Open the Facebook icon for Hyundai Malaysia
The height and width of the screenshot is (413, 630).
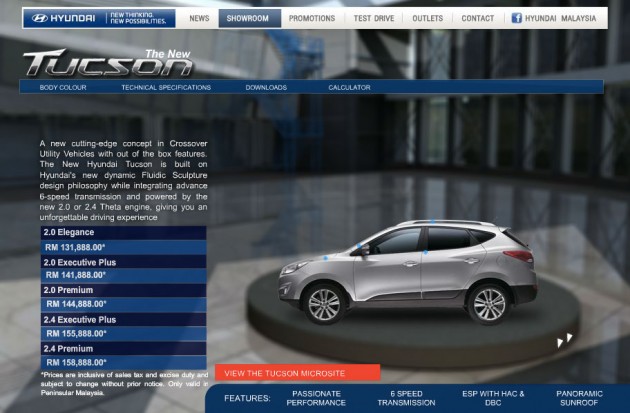(517, 18)
